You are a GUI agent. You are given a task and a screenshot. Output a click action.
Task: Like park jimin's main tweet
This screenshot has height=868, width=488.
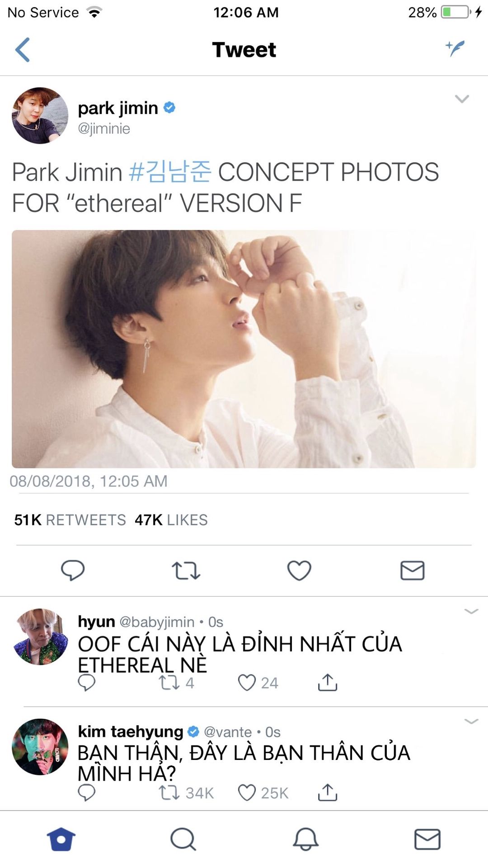[299, 571]
